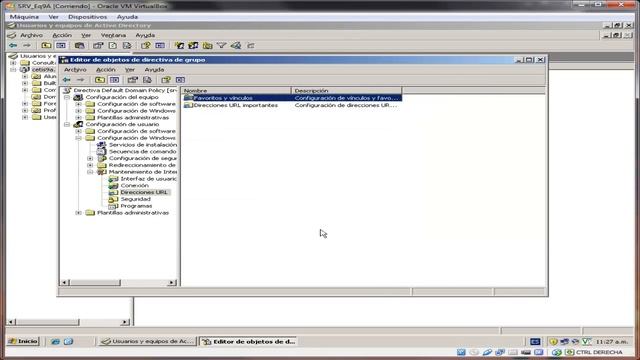The image size is (640, 360).
Task: Expand Configuración de software under Configuración del equipo
Action: [78, 104]
